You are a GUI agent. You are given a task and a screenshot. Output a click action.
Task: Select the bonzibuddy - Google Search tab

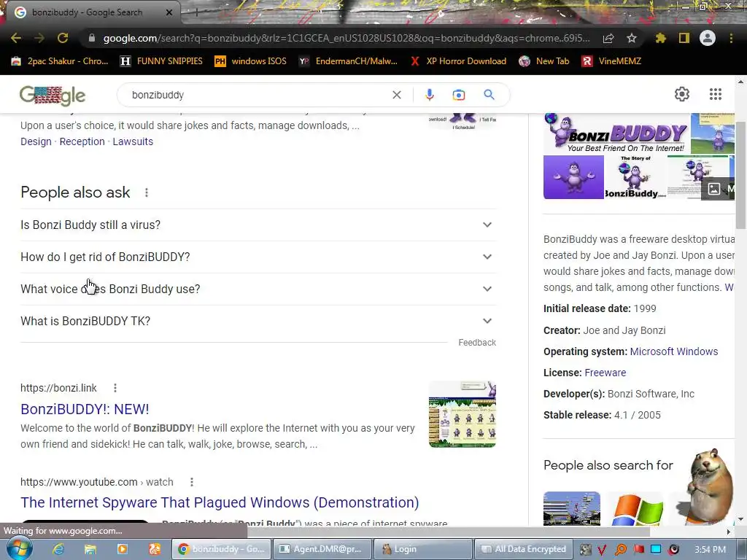tap(90, 12)
